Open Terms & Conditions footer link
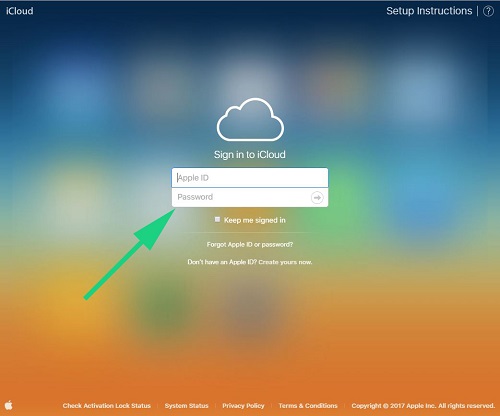Viewport: 500px width, 416px height. click(308, 406)
